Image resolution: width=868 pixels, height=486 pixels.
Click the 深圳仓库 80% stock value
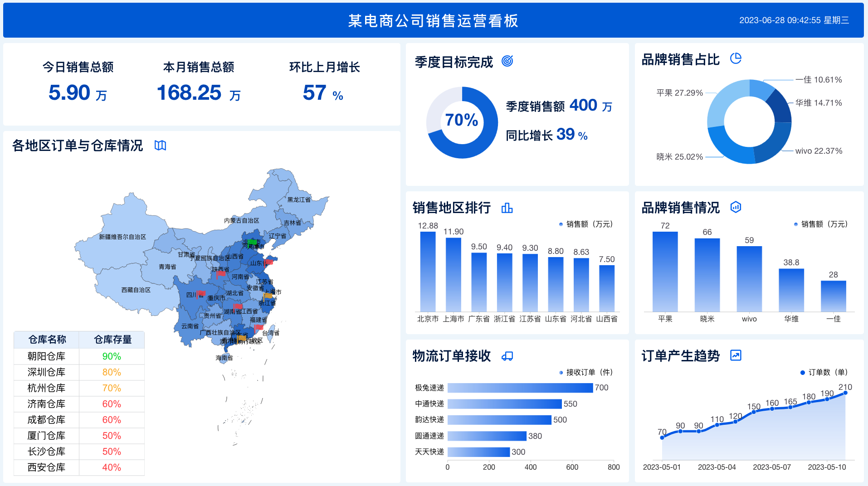(x=112, y=372)
